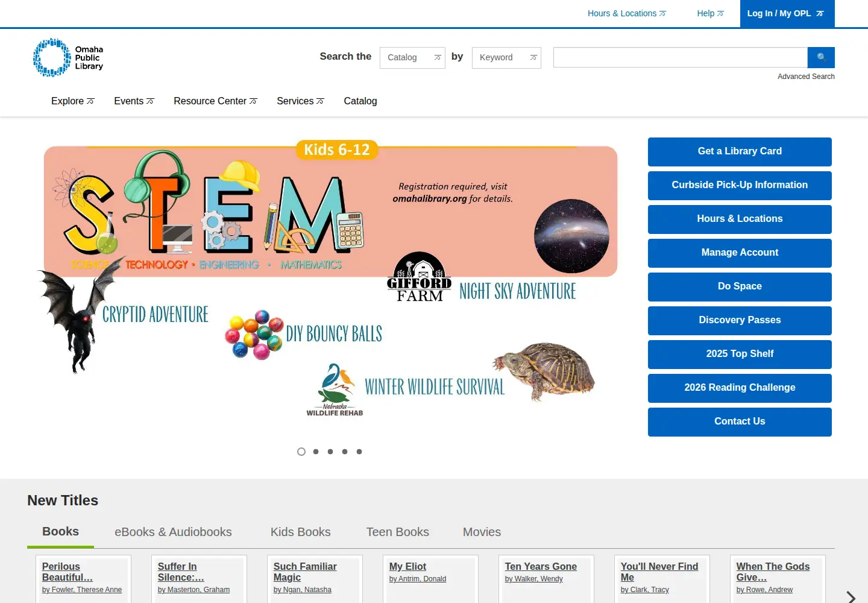Switch to the Kids Books tab
This screenshot has height=603, width=868.
pos(300,532)
